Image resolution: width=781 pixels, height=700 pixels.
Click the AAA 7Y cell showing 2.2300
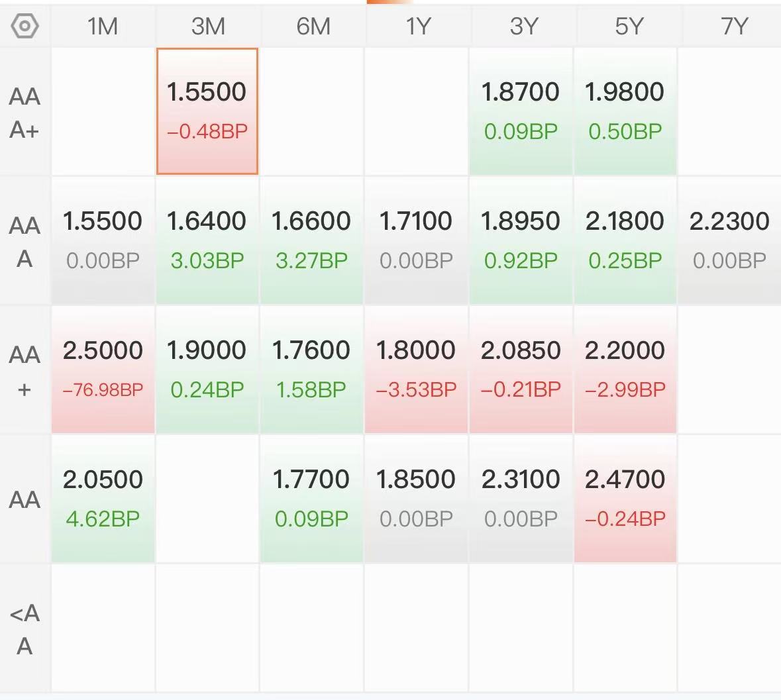pyautogui.click(x=729, y=240)
